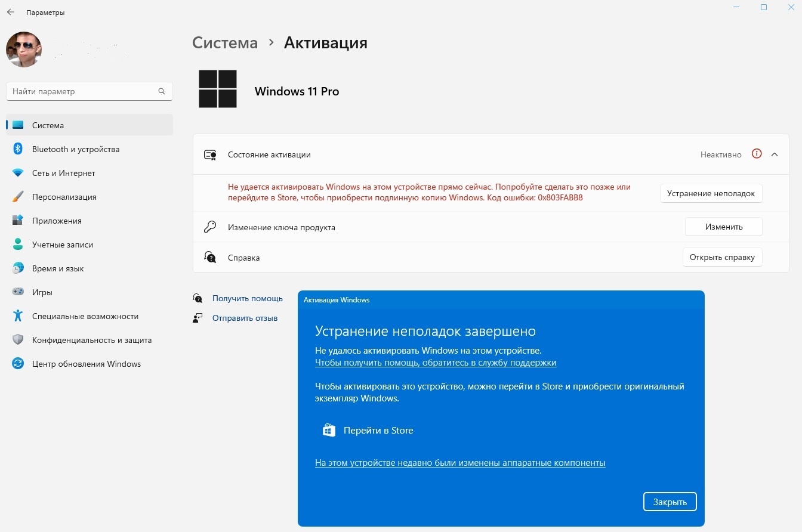Select the Система monitor icon in sidebar
The width and height of the screenshot is (802, 532).
click(18, 125)
